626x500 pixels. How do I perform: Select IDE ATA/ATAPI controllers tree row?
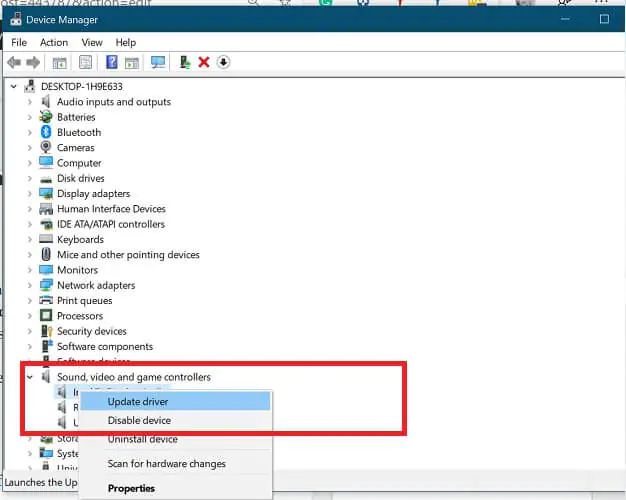[x=111, y=224]
